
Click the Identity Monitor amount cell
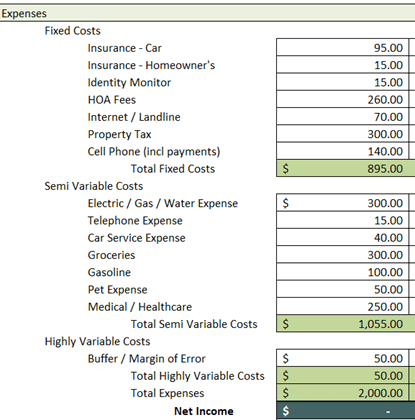tap(343, 82)
